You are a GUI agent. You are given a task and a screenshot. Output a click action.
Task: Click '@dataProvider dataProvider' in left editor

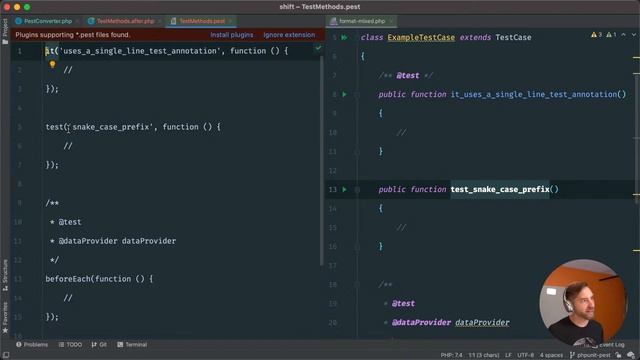pyautogui.click(x=117, y=241)
